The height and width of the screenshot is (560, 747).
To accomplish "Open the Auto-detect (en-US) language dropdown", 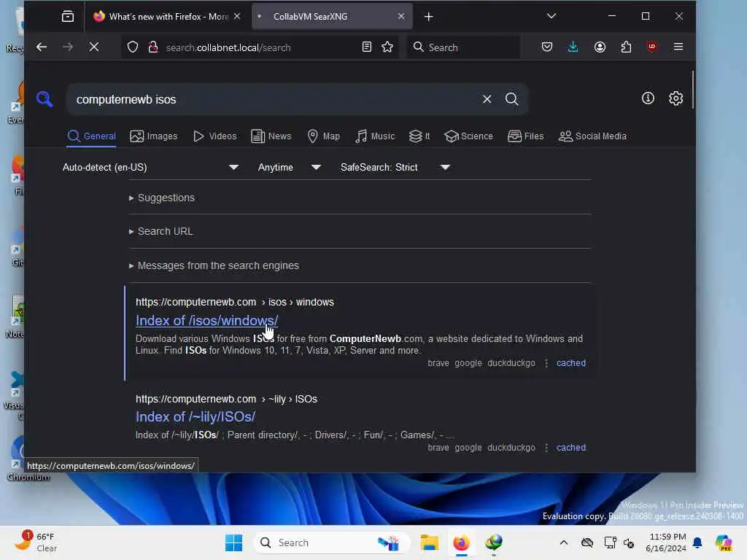I will pyautogui.click(x=150, y=168).
